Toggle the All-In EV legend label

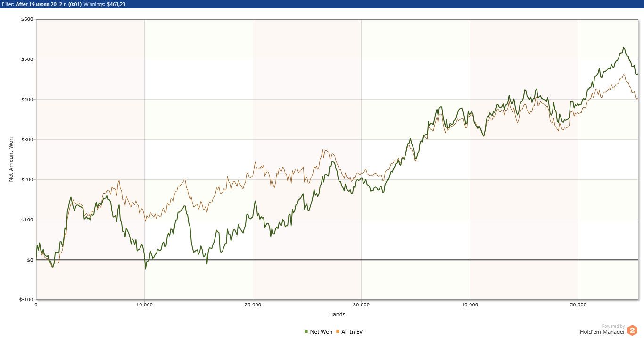coord(352,332)
